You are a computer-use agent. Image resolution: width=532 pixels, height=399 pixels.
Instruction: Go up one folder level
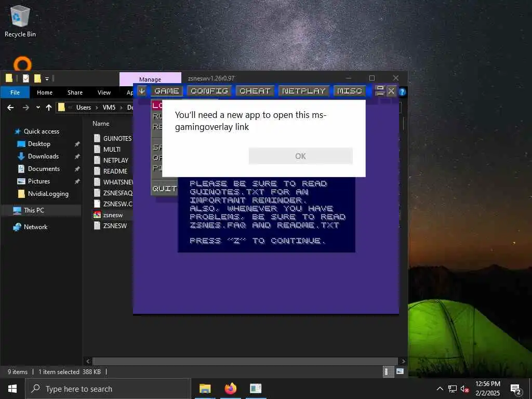[49, 108]
